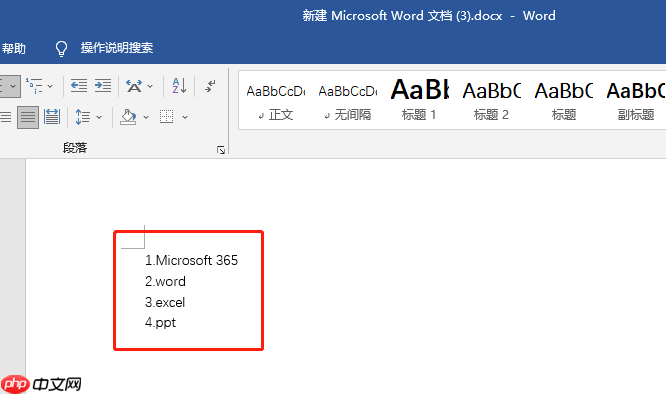Open the multilevel list button
This screenshot has width=666, height=394.
tap(34, 86)
